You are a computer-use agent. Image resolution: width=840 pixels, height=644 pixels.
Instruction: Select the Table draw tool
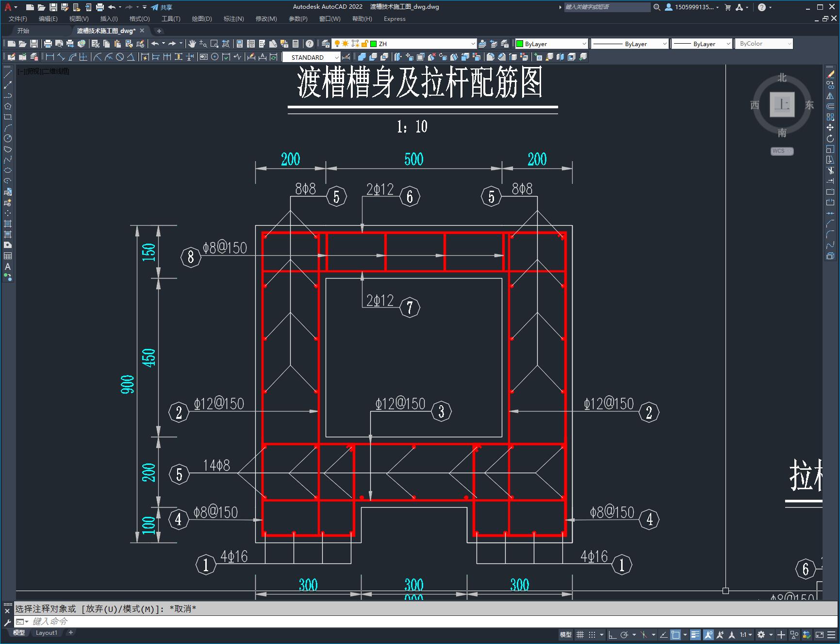[8, 256]
